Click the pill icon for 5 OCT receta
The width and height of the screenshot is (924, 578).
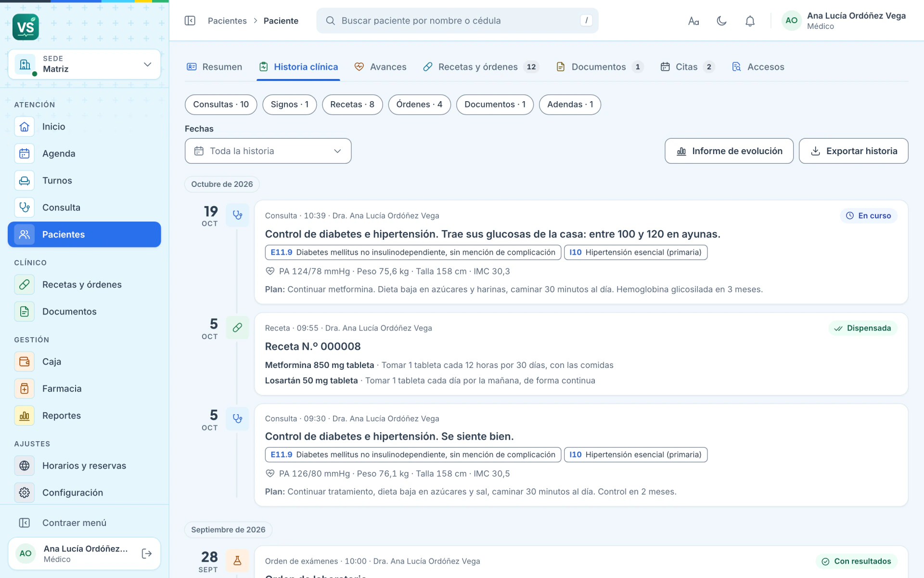(x=237, y=328)
